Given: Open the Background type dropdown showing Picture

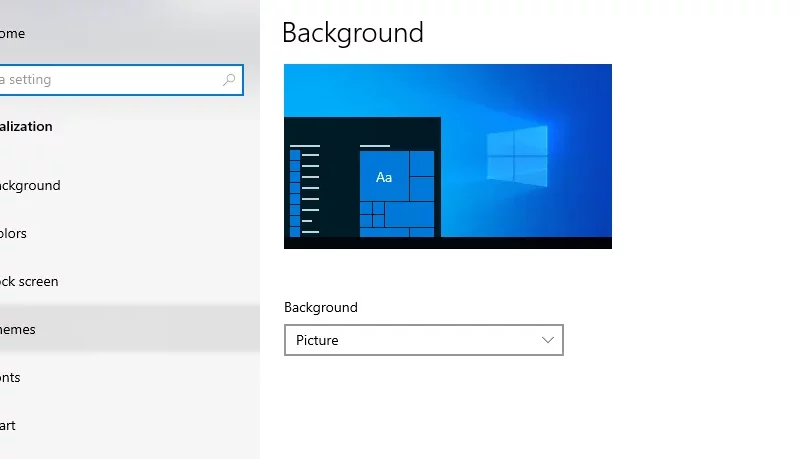Looking at the screenshot, I should [x=423, y=340].
